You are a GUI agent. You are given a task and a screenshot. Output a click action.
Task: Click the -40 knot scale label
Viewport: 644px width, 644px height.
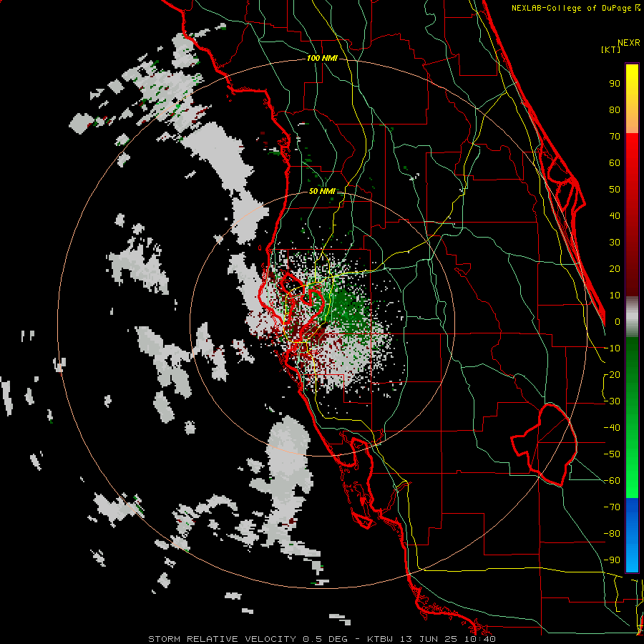[612, 428]
